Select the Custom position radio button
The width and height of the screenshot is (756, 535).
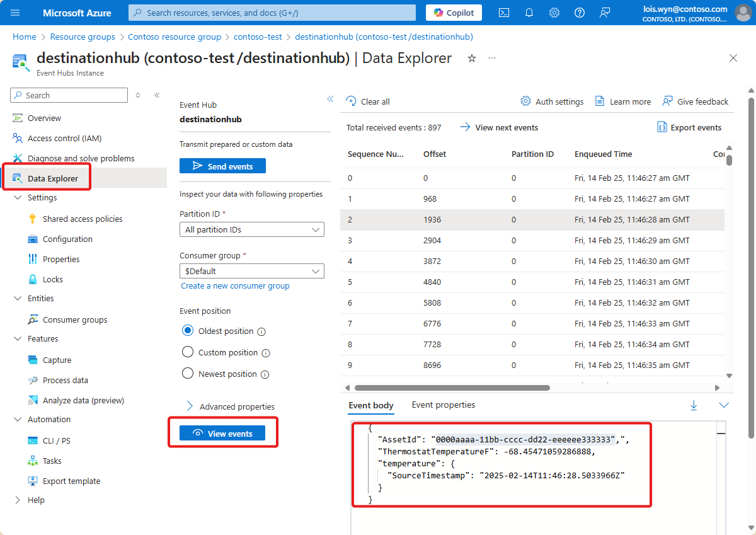click(188, 352)
